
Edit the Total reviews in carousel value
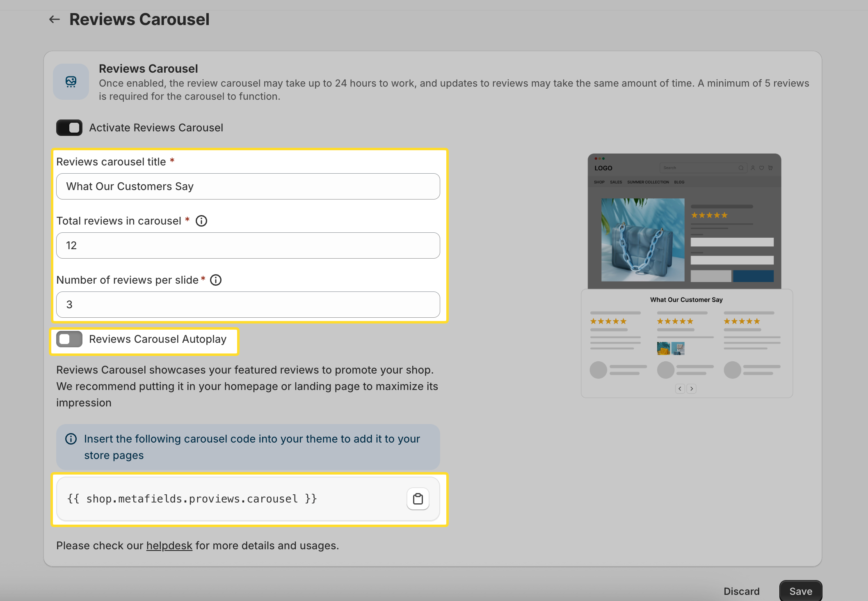coord(247,245)
